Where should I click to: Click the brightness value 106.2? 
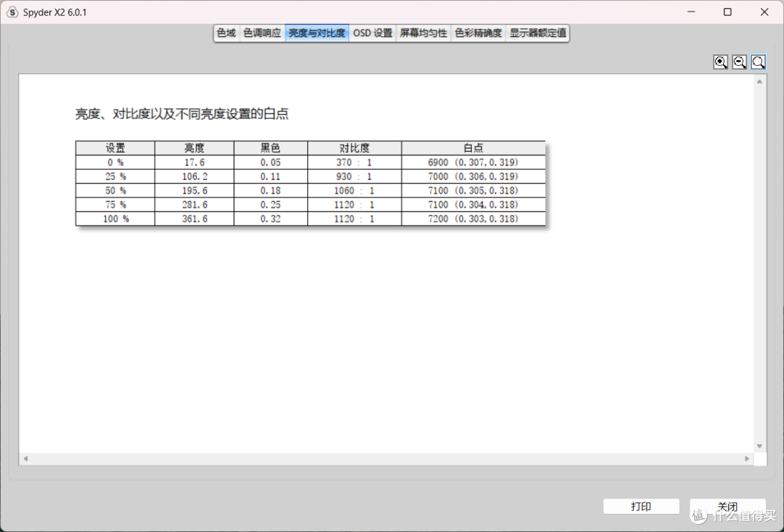tap(195, 176)
